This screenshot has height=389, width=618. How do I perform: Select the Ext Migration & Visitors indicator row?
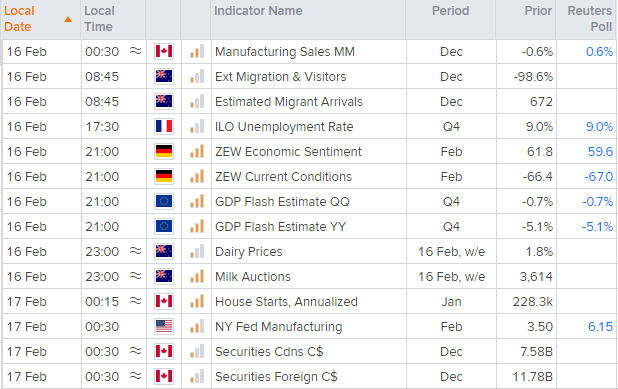pyautogui.click(x=310, y=76)
